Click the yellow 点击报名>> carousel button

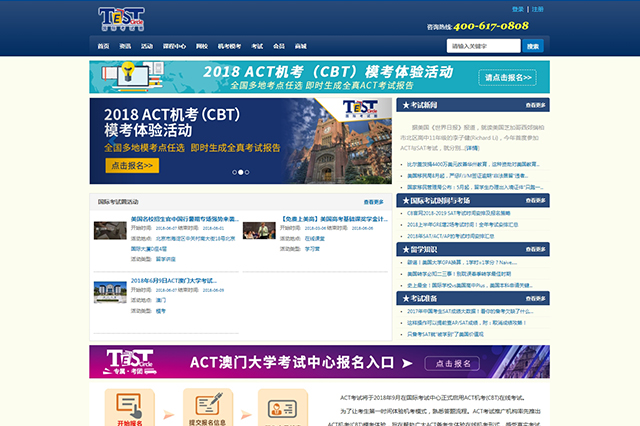coord(132,165)
